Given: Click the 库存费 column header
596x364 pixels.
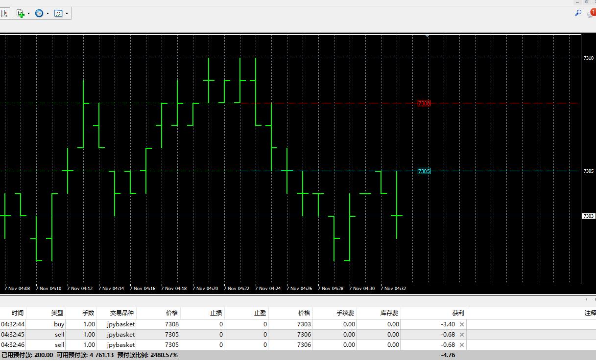Looking at the screenshot, I should 379,313.
